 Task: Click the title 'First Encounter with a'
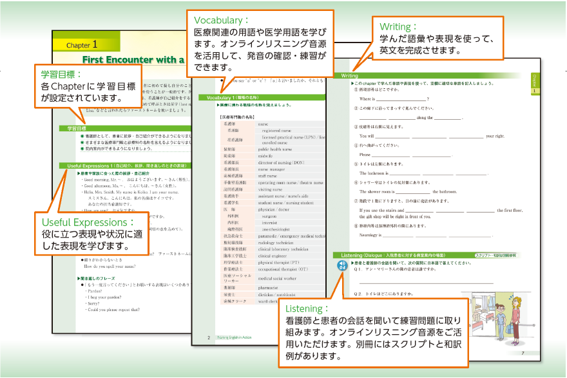pyautogui.click(x=133, y=60)
